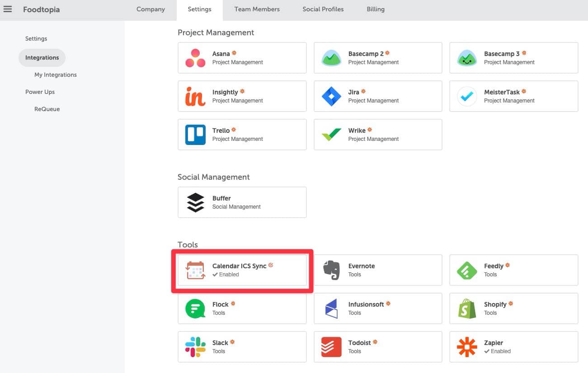
Task: Click the Calendar ICS Sync calendar icon
Action: point(196,270)
